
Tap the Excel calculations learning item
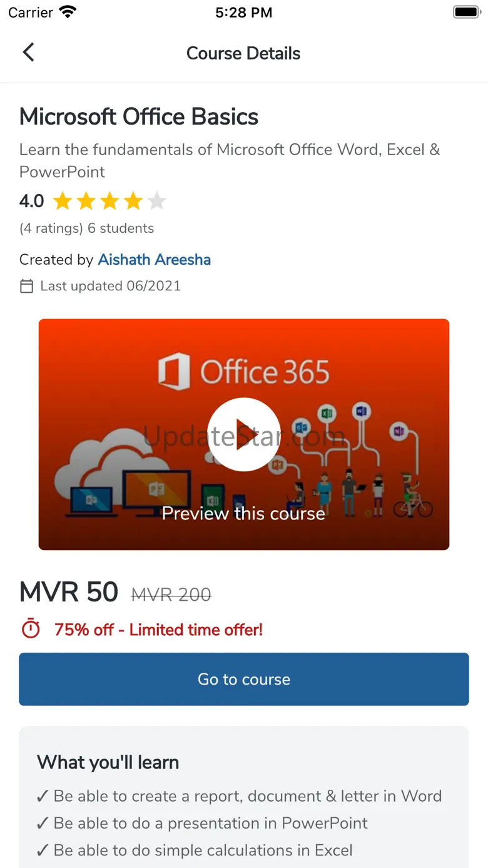(x=195, y=850)
